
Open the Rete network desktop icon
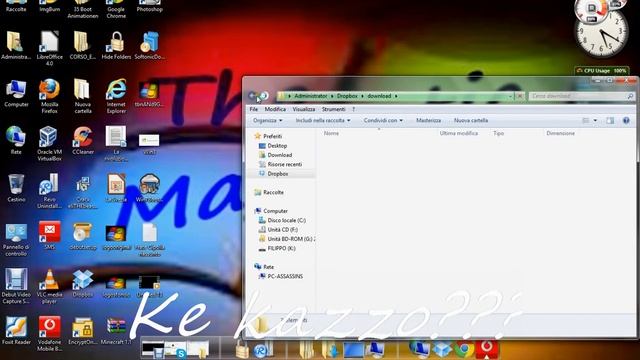click(x=16, y=141)
